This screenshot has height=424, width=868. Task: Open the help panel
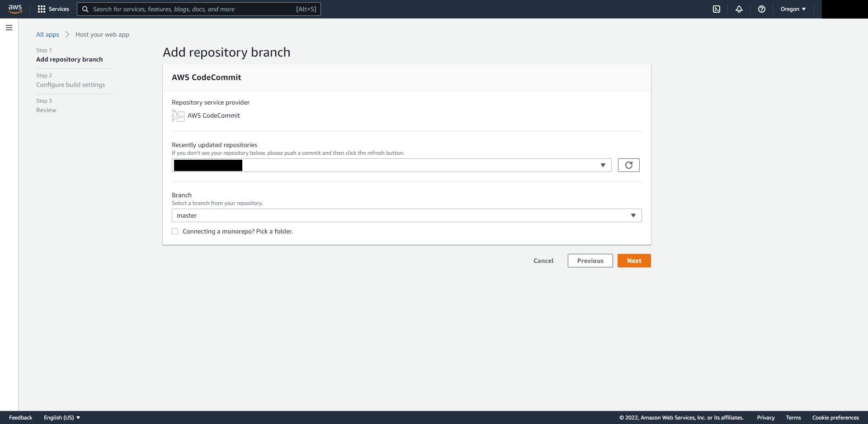point(762,9)
